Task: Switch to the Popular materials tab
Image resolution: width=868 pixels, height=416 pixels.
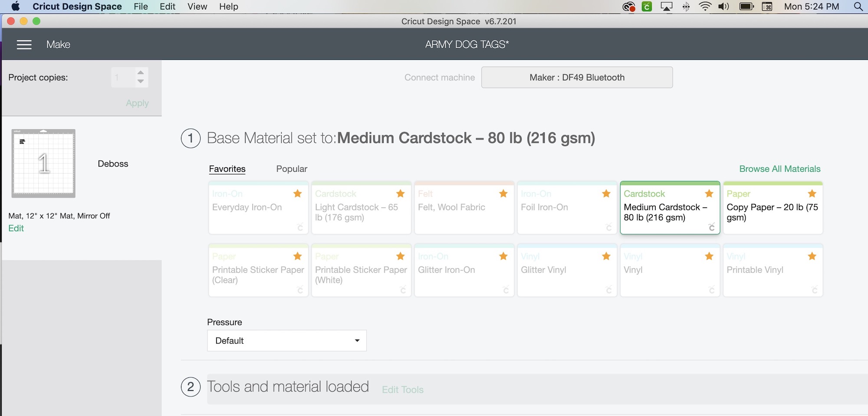Action: pyautogui.click(x=292, y=169)
